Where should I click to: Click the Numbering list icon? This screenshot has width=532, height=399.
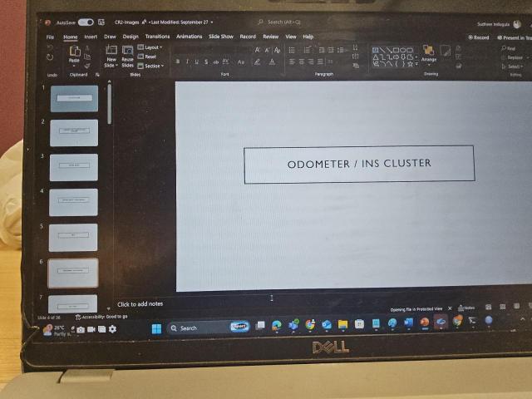click(307, 50)
